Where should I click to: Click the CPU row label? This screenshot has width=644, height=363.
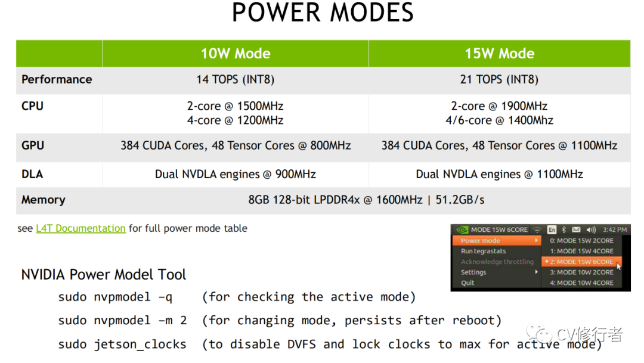32,106
